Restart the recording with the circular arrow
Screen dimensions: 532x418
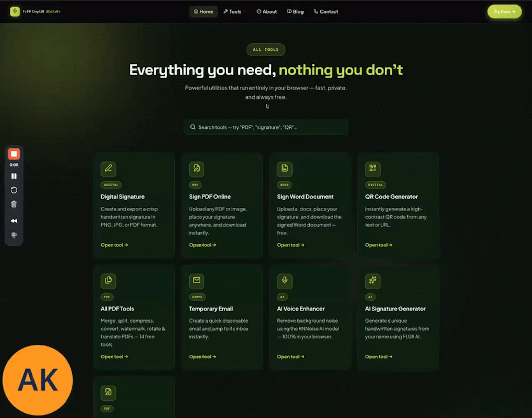[14, 190]
